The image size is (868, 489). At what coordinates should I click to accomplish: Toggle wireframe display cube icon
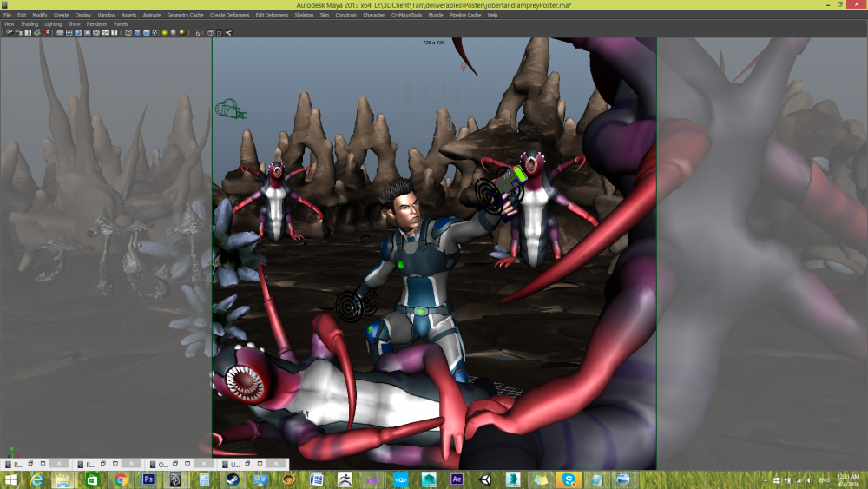(128, 33)
